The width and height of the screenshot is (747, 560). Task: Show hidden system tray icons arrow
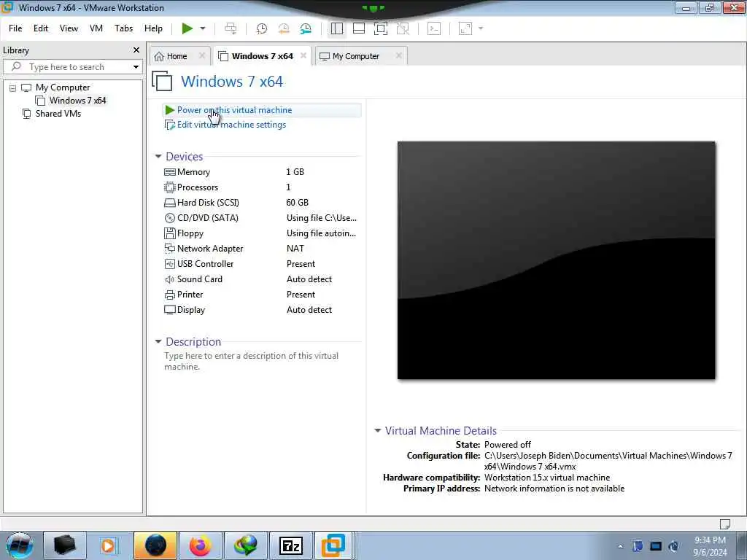click(x=620, y=546)
